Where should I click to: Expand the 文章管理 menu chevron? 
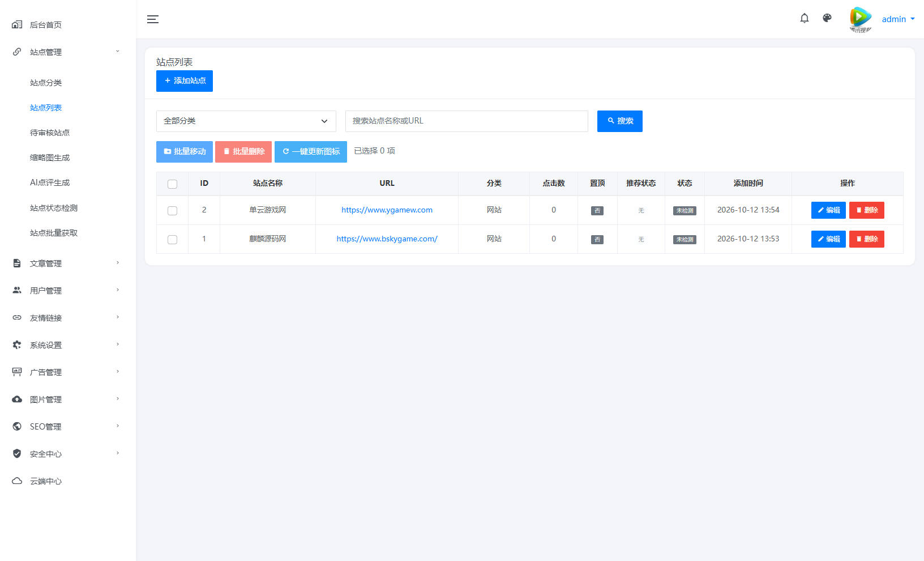click(118, 263)
